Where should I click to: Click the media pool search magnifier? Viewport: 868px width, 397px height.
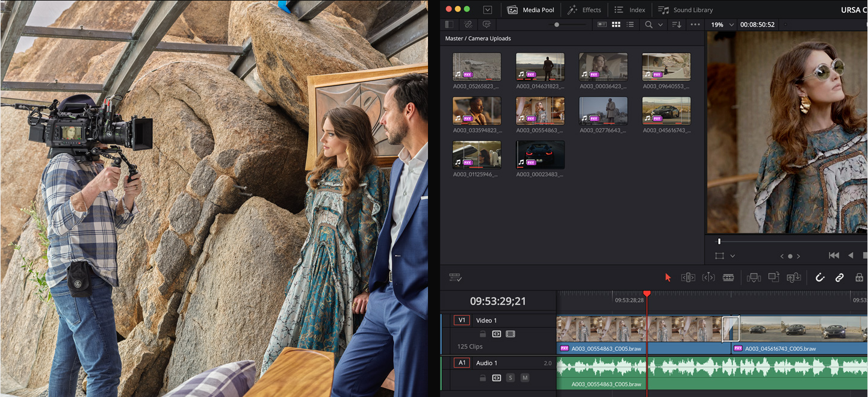coord(648,25)
